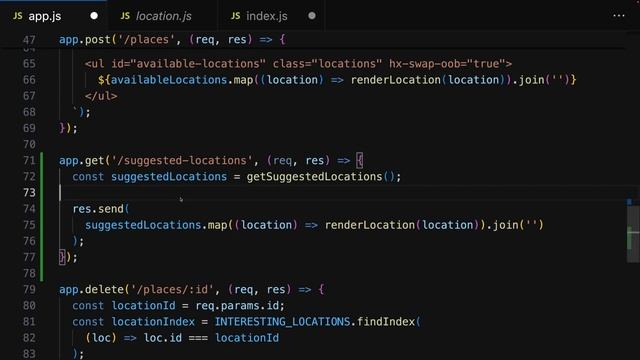The width and height of the screenshot is (640, 360).
Task: Click 'availableLocations' on line 66
Action: [x=169, y=80]
